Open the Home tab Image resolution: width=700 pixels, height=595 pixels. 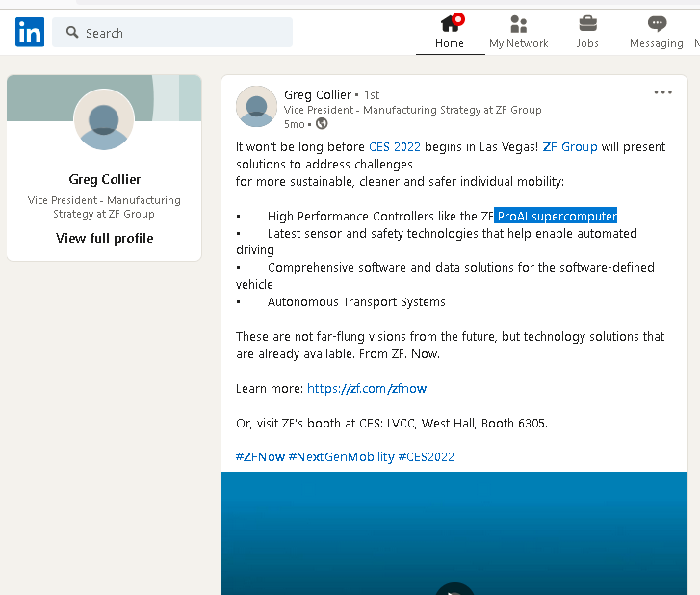[449, 32]
